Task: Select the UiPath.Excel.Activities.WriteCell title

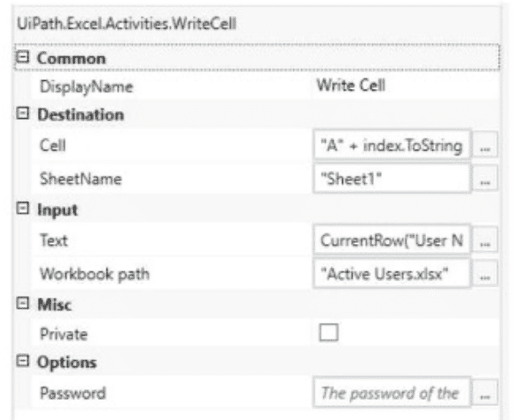Action: (126, 24)
